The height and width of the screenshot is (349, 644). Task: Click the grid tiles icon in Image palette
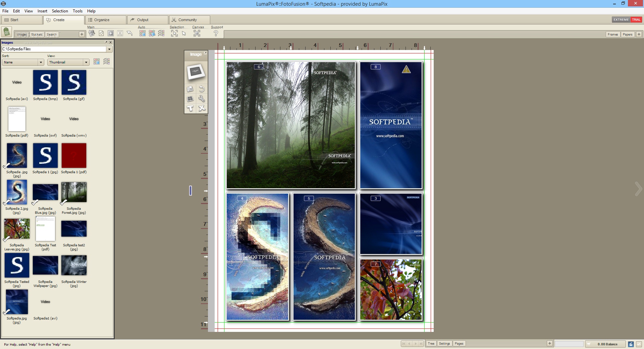click(x=190, y=99)
